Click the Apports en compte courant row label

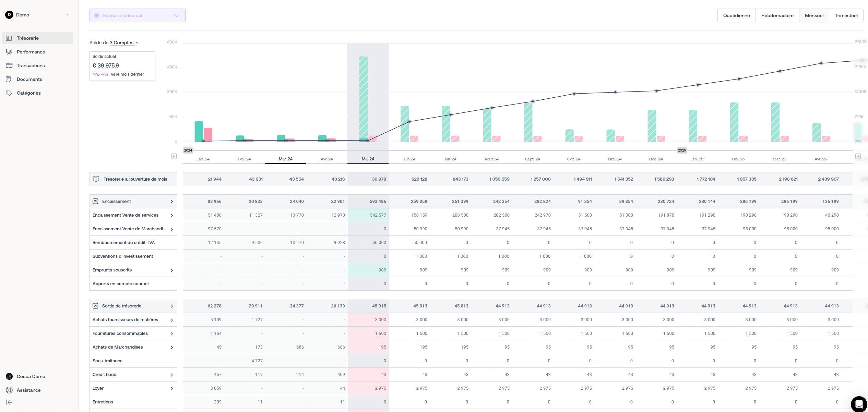[x=121, y=284]
